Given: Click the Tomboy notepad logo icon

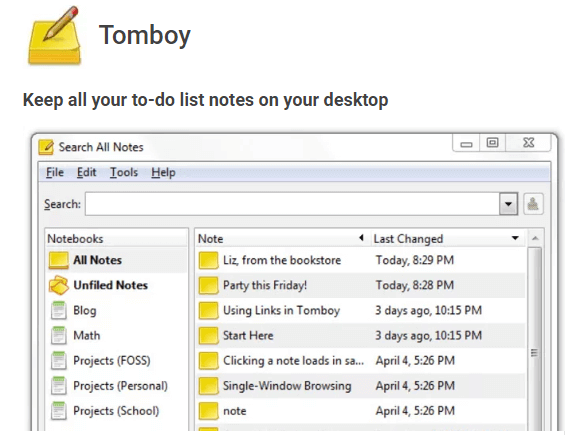Looking at the screenshot, I should [54, 36].
